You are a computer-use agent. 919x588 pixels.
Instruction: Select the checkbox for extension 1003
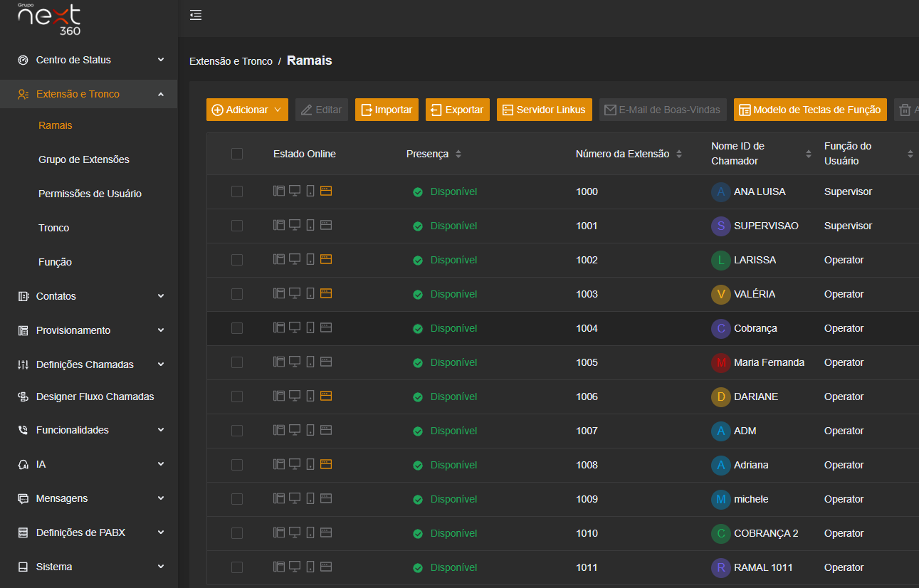(237, 294)
